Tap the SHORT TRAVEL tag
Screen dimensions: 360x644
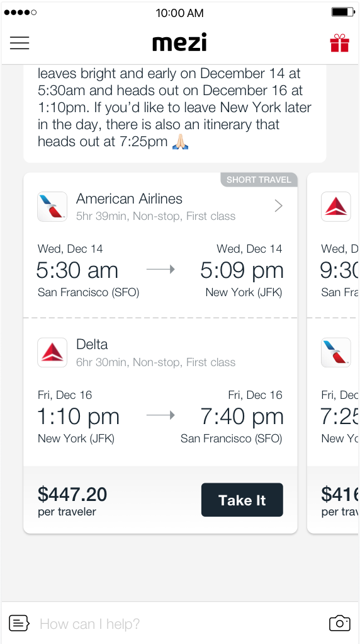[x=259, y=180]
